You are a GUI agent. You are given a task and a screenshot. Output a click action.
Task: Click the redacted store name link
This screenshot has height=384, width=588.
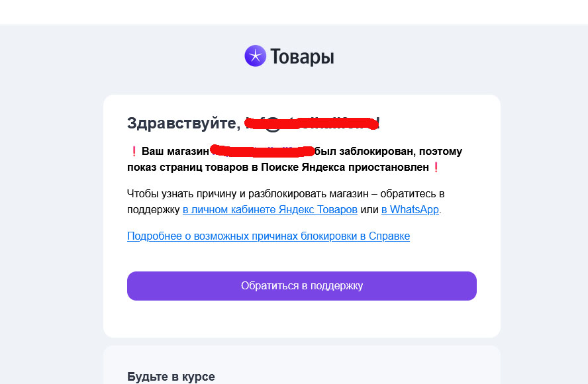pyautogui.click(x=262, y=150)
